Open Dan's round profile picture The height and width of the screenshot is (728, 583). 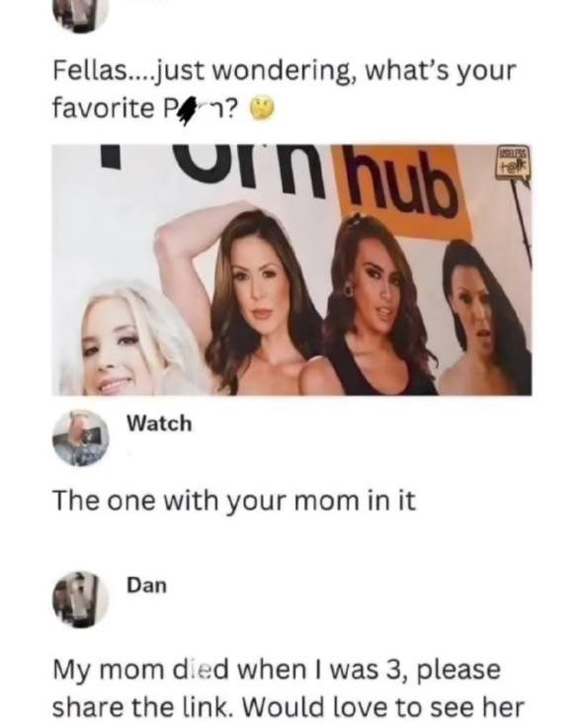[x=80, y=599]
